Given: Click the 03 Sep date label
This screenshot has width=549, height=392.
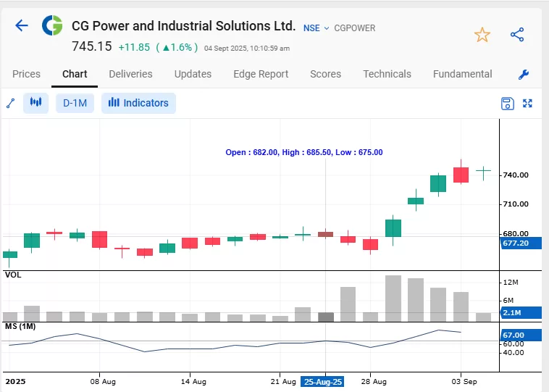Looking at the screenshot, I should pyautogui.click(x=464, y=381).
